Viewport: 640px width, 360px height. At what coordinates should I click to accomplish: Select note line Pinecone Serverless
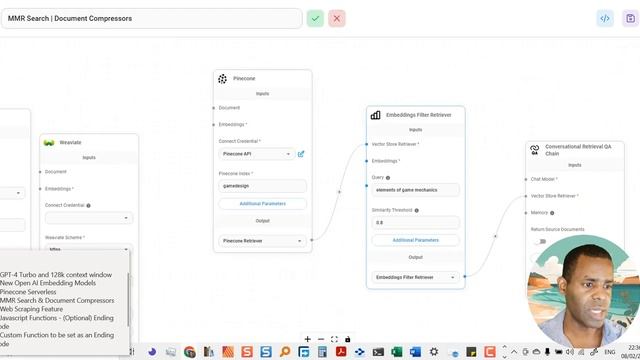28,292
